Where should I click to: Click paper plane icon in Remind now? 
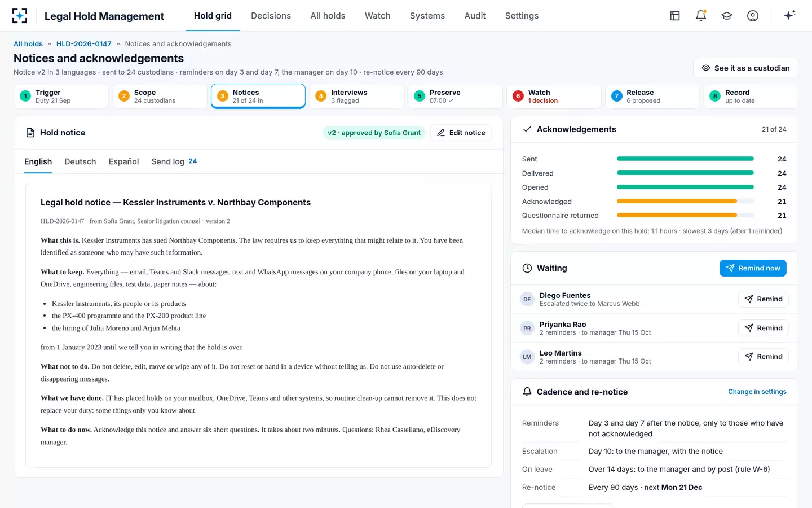[730, 268]
